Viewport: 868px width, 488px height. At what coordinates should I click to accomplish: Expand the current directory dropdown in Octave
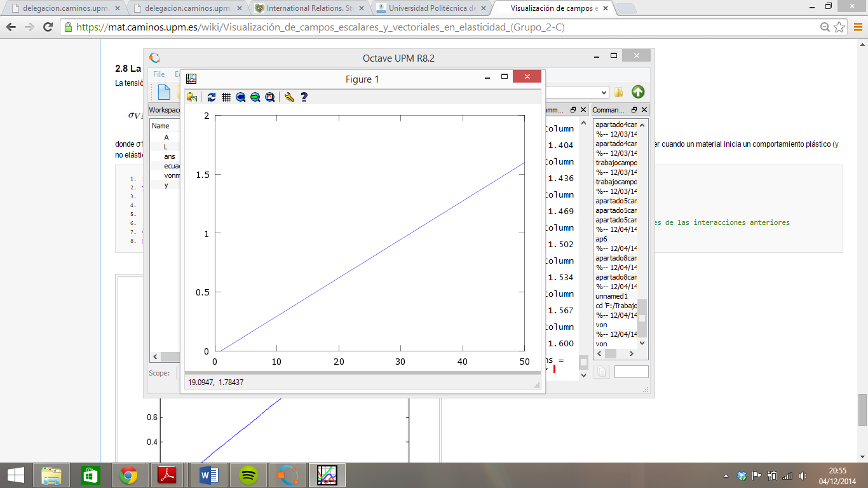click(603, 92)
